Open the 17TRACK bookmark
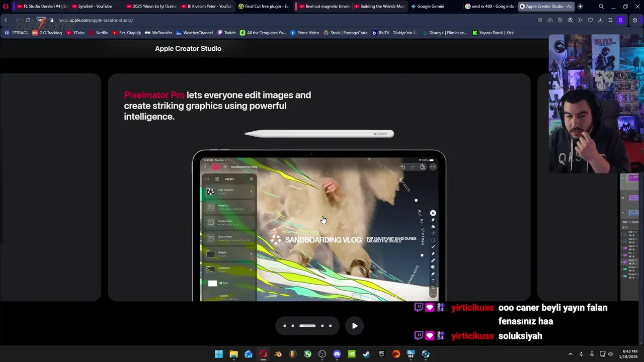The image size is (644, 362). click(x=16, y=33)
